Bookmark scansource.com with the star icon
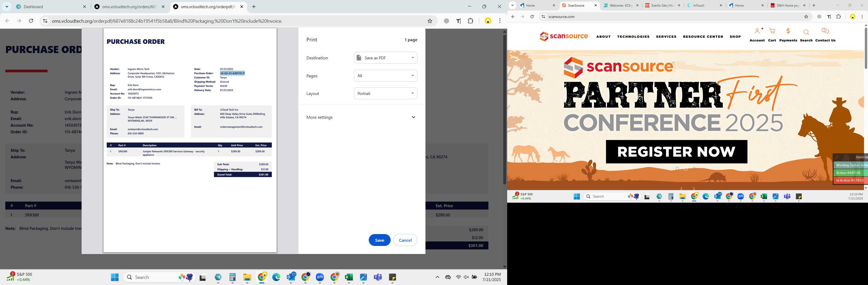 [806, 16]
